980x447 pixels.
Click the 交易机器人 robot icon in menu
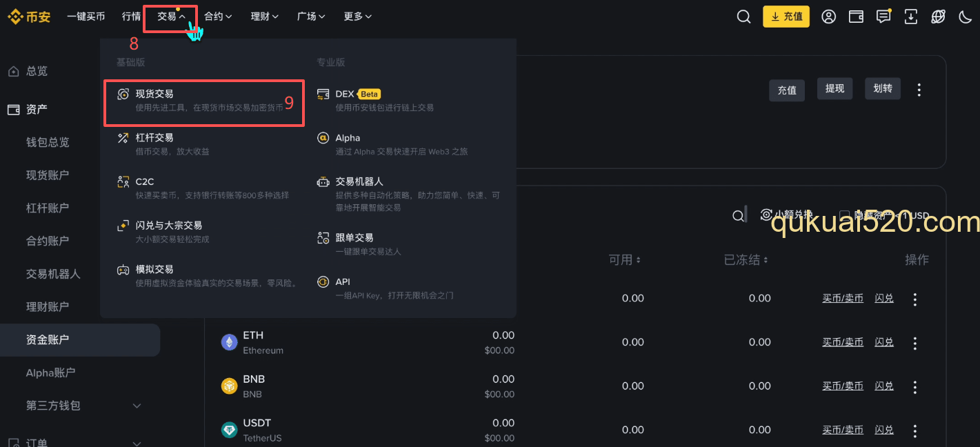[x=323, y=182]
